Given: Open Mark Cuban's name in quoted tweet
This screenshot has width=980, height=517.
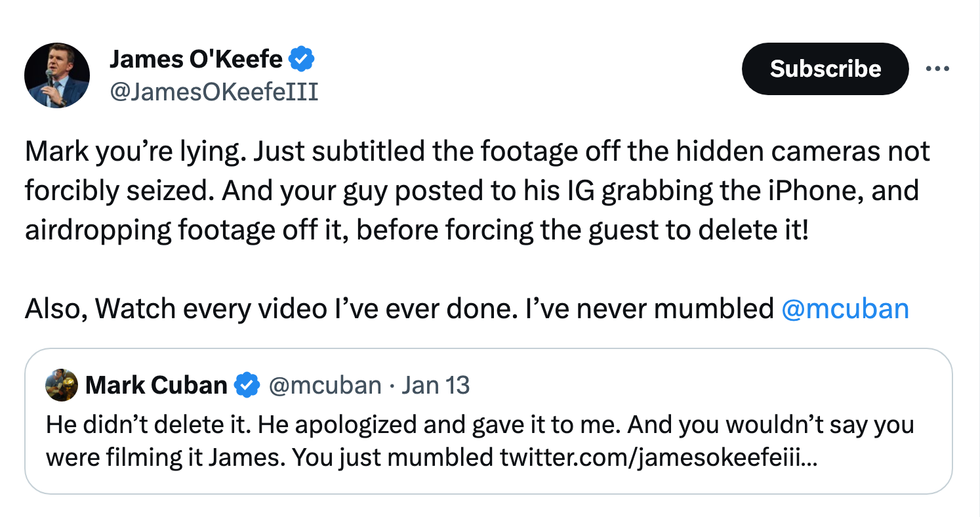Looking at the screenshot, I should point(156,385).
